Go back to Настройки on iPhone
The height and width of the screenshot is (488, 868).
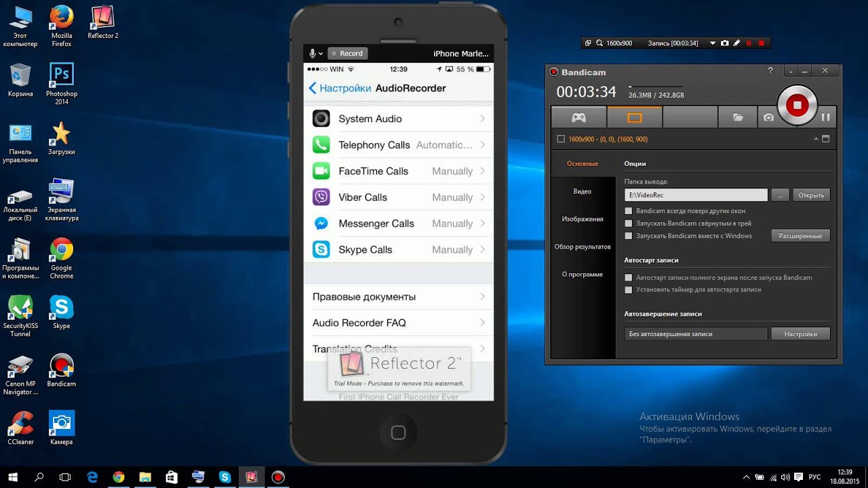click(340, 88)
